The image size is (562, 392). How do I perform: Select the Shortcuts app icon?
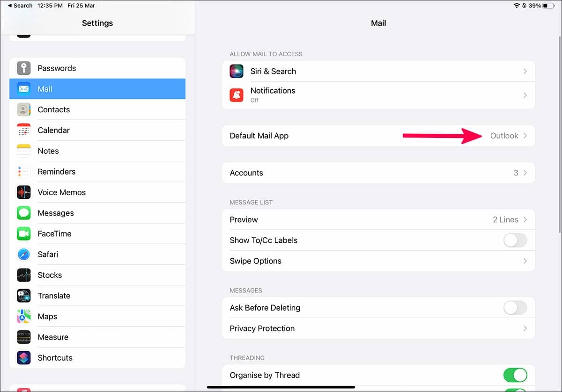[x=24, y=357]
